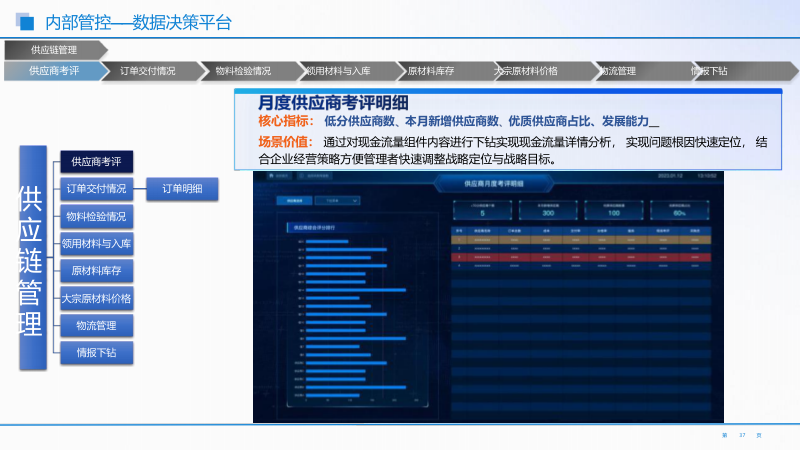This screenshot has height=450, width=800.
Task: Open the 物料检验情况 navigation tab
Action: [242, 71]
